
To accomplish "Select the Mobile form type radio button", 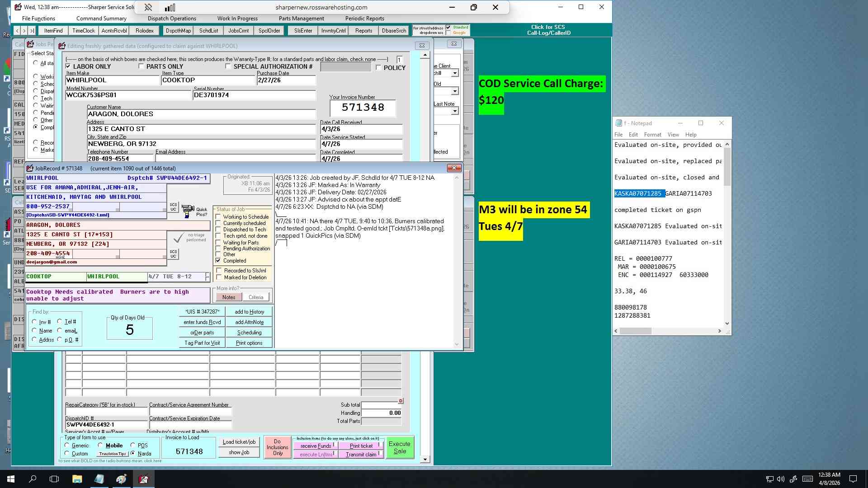I will [100, 446].
